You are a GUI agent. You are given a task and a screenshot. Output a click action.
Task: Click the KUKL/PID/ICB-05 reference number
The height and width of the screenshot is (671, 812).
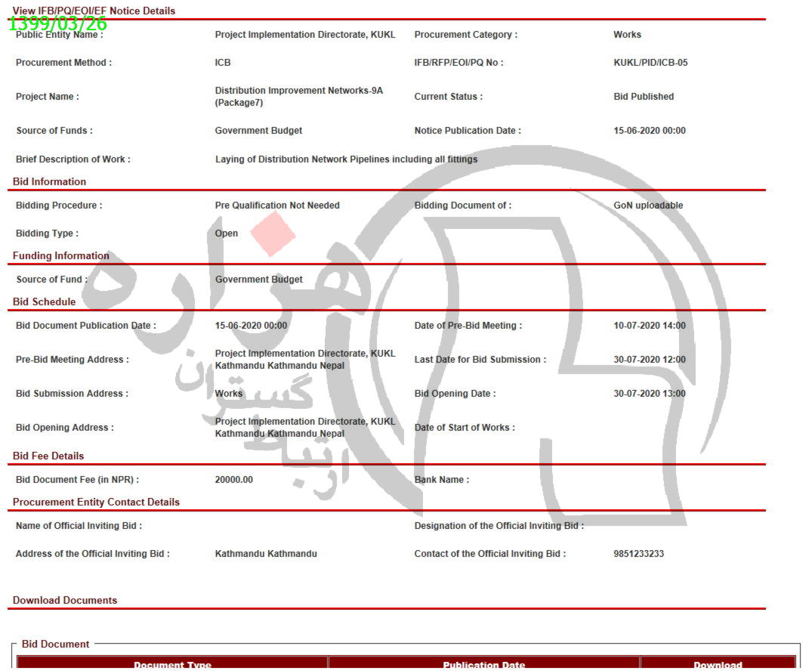click(650, 63)
